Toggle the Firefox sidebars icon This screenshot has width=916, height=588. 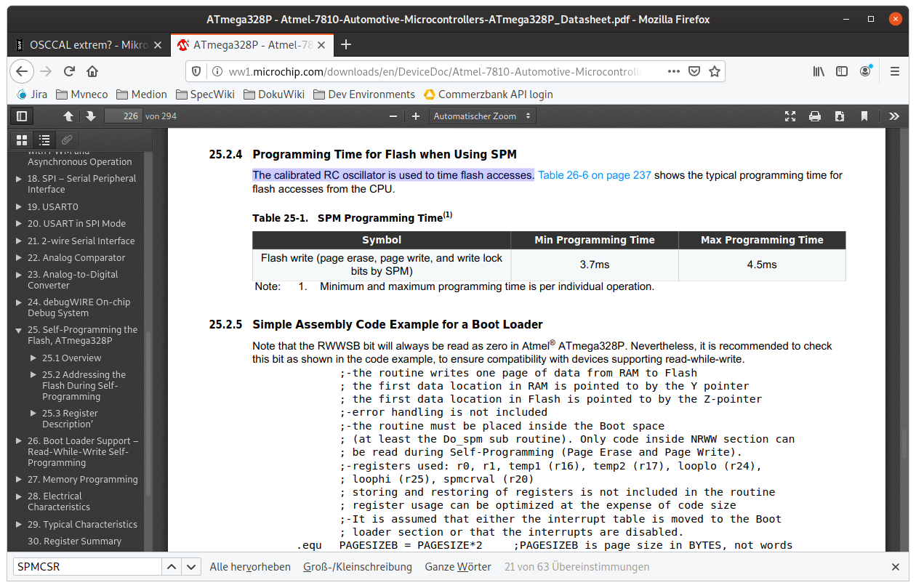tap(842, 71)
